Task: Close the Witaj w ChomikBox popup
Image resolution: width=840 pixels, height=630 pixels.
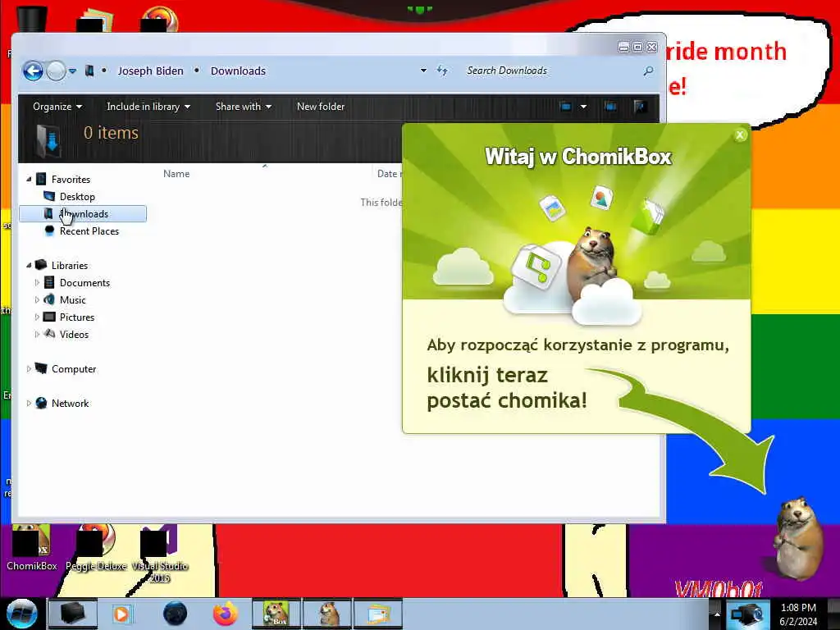Action: point(740,135)
